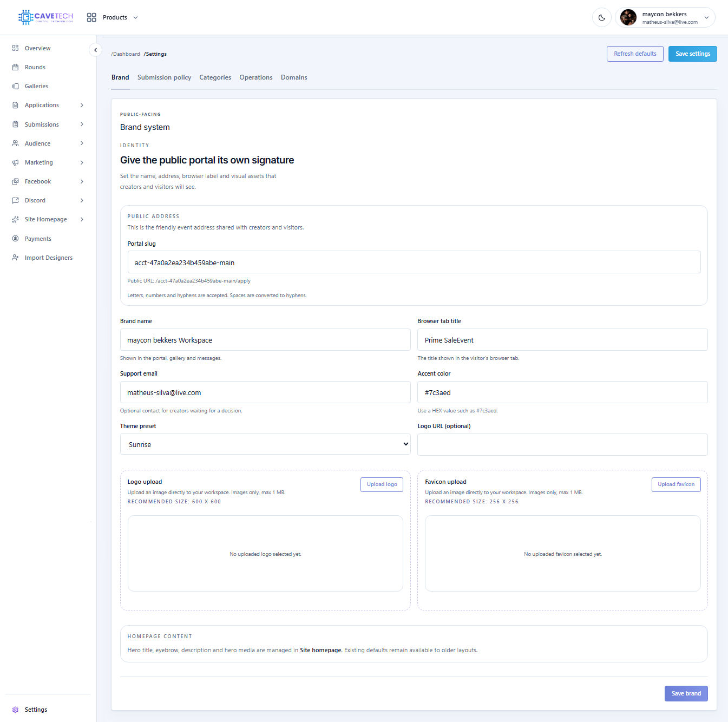Open Import Designers in the sidebar
The width and height of the screenshot is (728, 722).
pyautogui.click(x=49, y=258)
